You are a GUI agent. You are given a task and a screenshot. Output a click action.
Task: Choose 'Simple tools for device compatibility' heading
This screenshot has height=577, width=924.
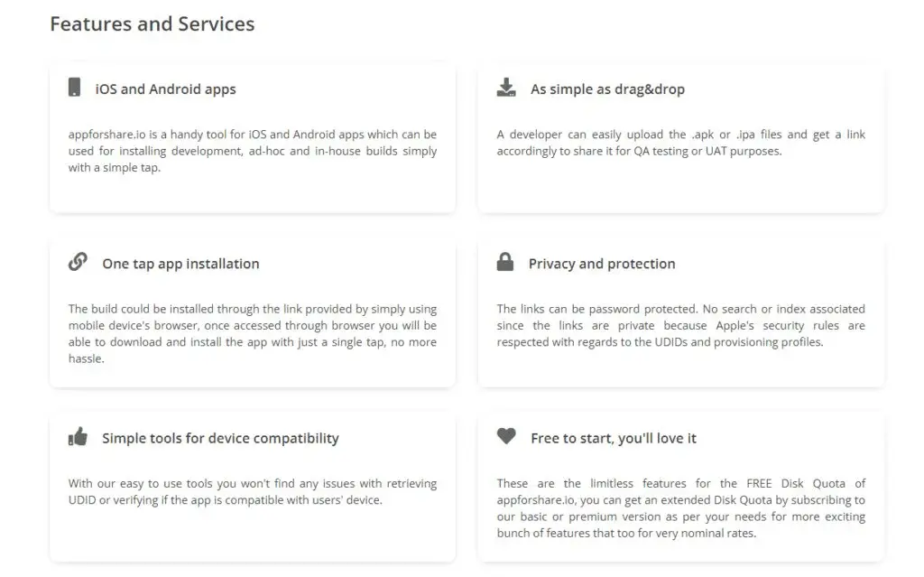coord(220,438)
